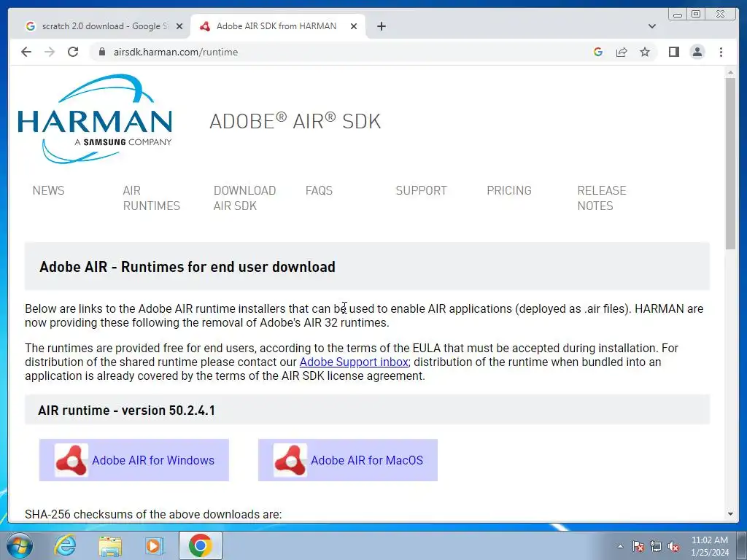Screen dimensions: 747x560
Task: Click the SHA-256 checksums text line
Action: click(x=153, y=514)
